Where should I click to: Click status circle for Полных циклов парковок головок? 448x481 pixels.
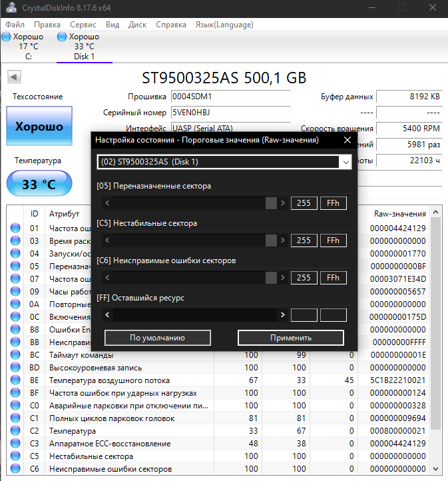15,418
